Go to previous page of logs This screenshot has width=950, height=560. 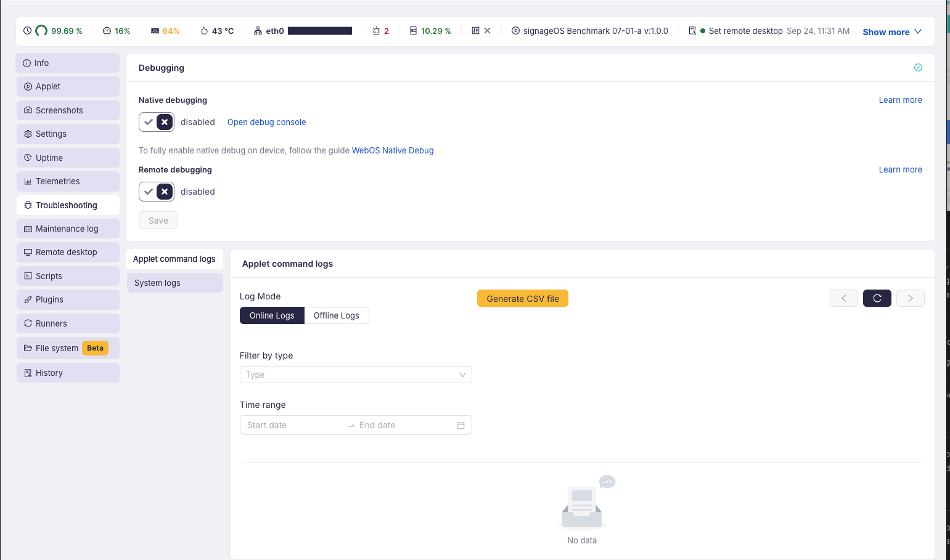[844, 298]
